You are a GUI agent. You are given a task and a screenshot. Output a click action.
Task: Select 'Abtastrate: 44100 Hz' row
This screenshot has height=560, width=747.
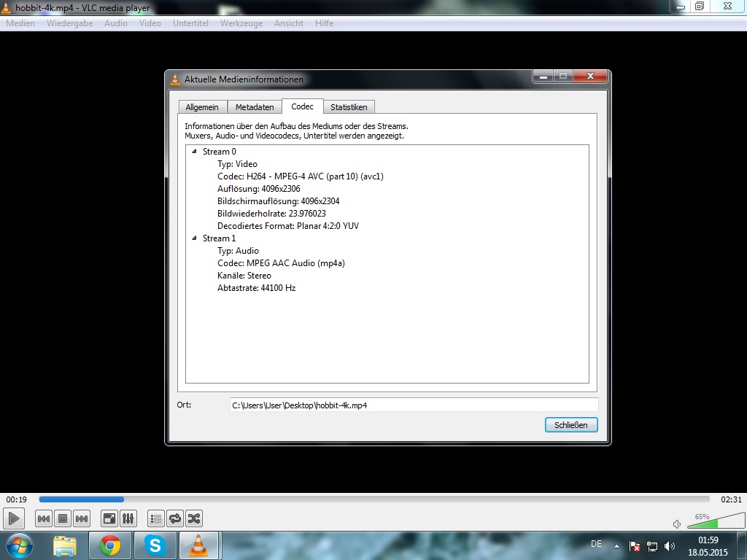pyautogui.click(x=256, y=287)
